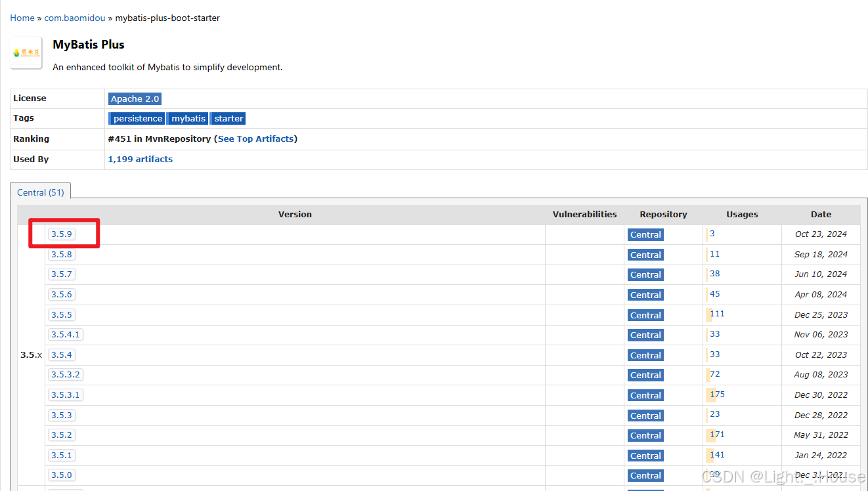Open version 3.5.8

click(x=62, y=255)
